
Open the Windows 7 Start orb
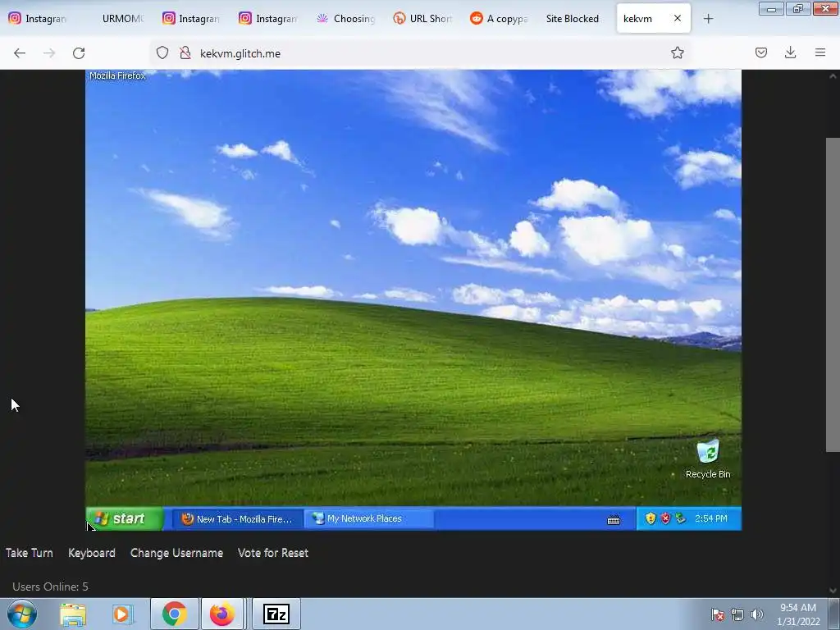[22, 614]
